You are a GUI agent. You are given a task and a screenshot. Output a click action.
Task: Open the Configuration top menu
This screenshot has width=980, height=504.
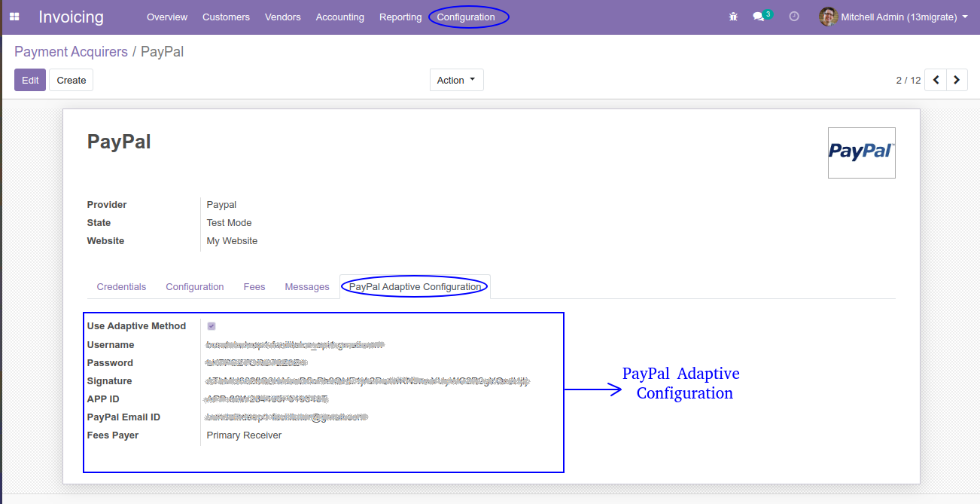click(x=466, y=17)
